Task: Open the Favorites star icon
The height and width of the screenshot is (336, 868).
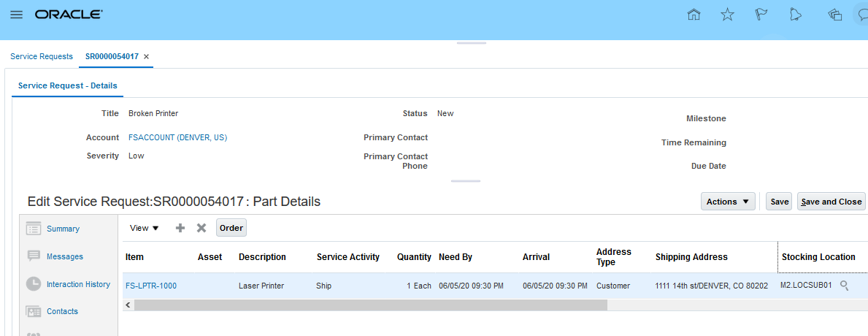Action: tap(727, 15)
